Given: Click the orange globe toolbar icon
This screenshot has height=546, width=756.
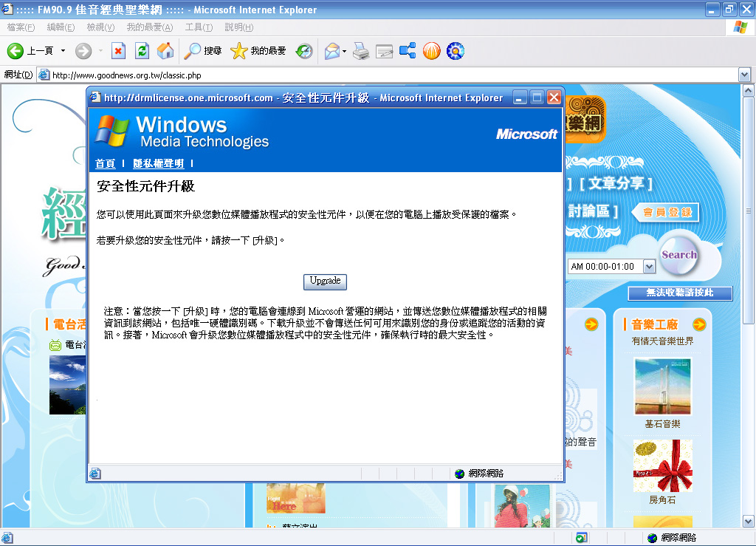Looking at the screenshot, I should [x=431, y=51].
